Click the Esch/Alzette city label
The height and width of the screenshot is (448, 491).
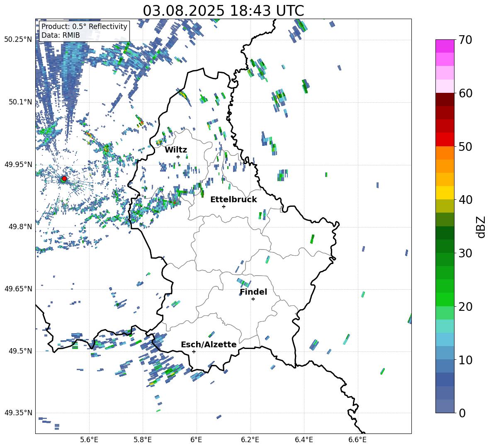pos(209,344)
